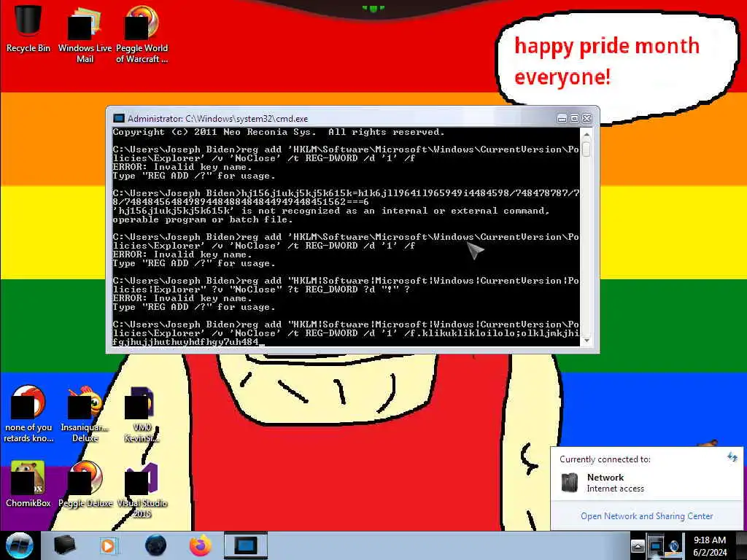Maximize the cmd.exe window

(575, 119)
